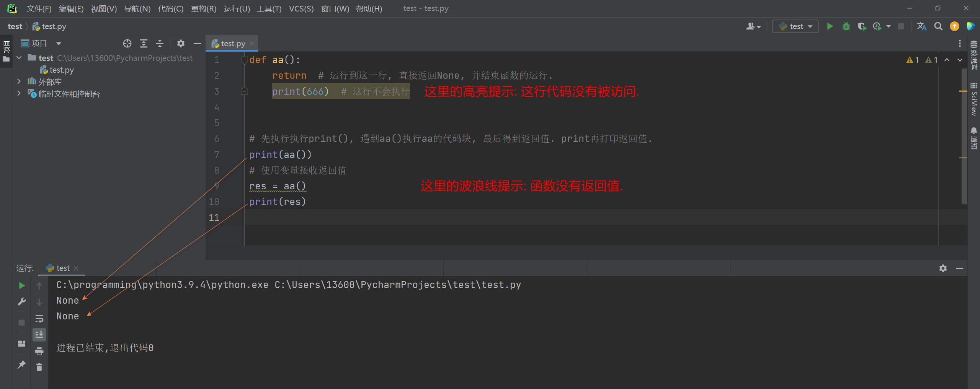The height and width of the screenshot is (389, 980).
Task: Click the editor vertical scrollbar
Action: 964,136
